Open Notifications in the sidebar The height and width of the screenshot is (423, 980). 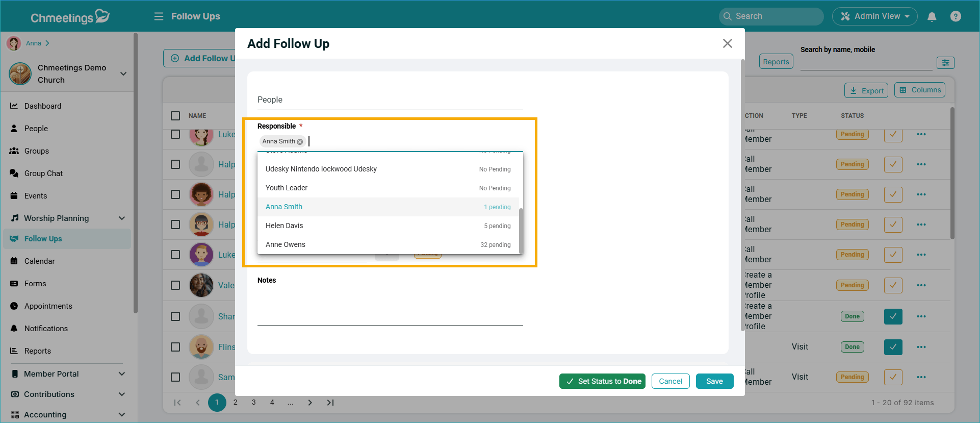pos(46,329)
